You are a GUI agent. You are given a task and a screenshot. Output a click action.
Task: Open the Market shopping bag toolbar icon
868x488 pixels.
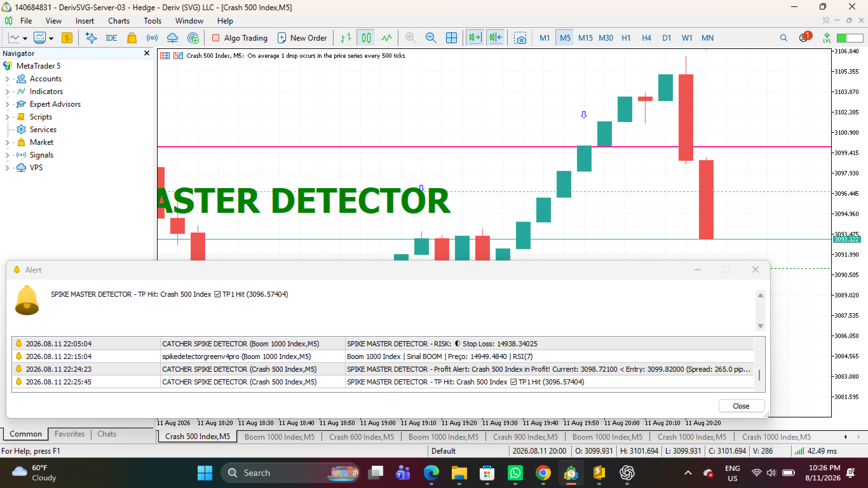[132, 38]
